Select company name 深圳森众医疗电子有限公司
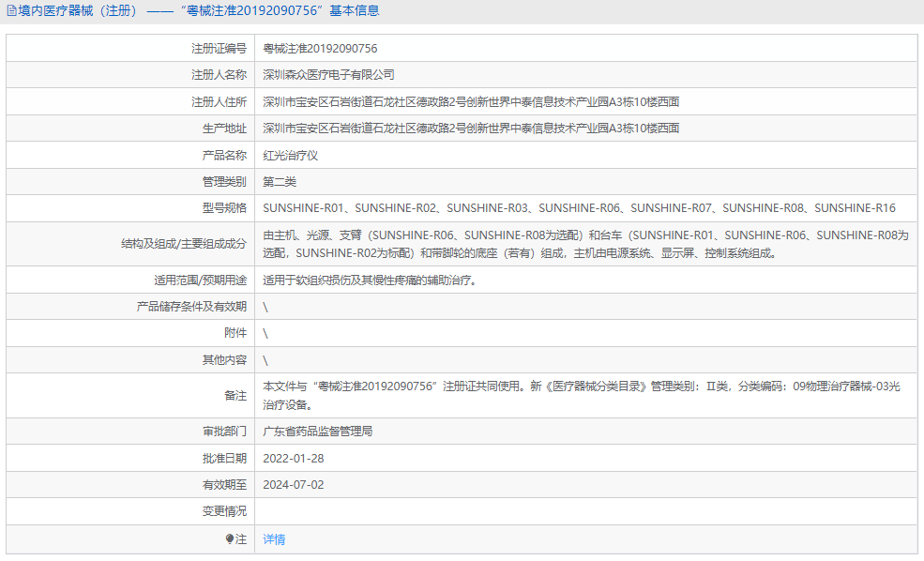Viewport: 924px width, 561px height. point(329,75)
